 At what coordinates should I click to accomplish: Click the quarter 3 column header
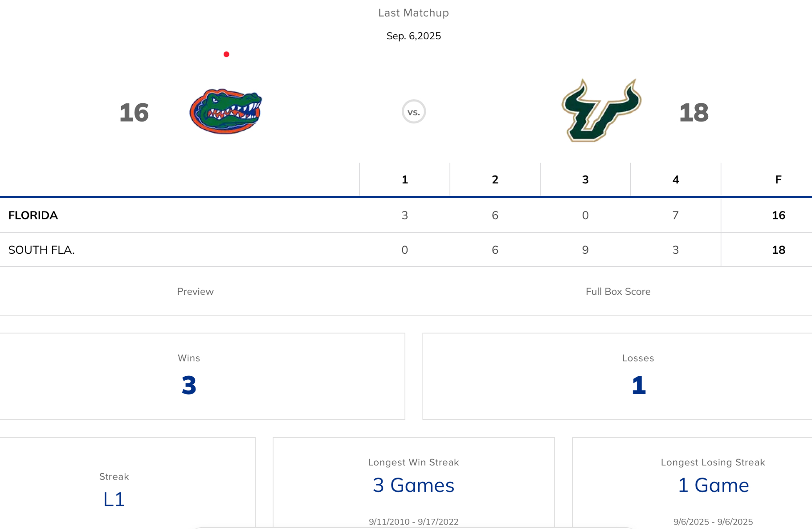click(x=585, y=180)
